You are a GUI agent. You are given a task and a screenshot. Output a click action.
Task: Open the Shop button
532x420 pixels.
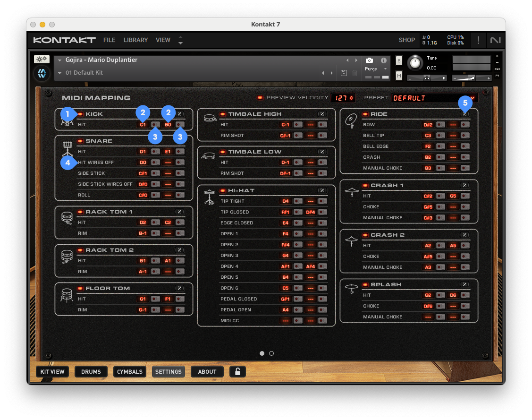(406, 40)
